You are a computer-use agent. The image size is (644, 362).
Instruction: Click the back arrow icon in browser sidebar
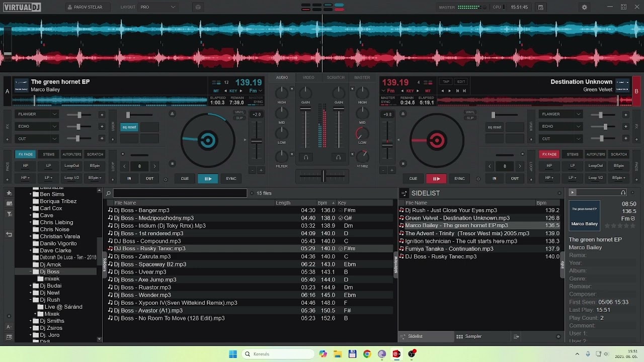(9, 234)
